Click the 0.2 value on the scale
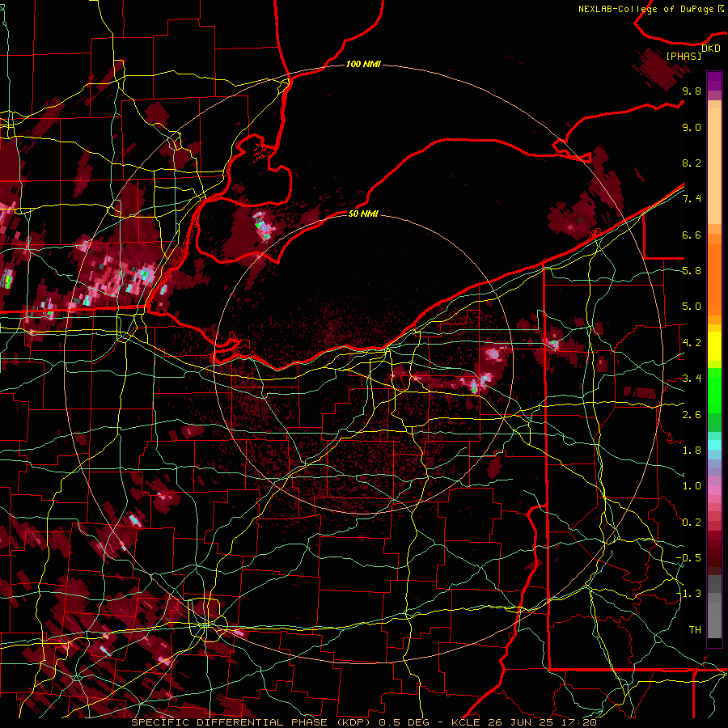The image size is (728, 728). point(692,523)
